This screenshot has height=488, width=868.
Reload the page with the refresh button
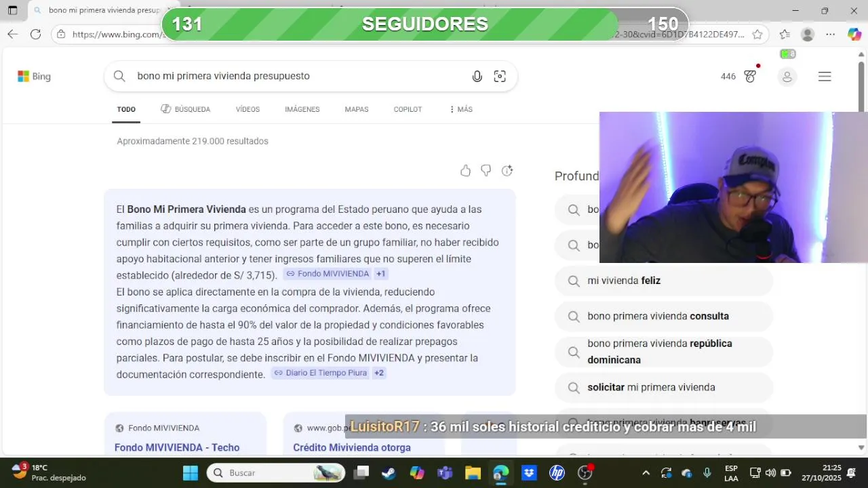(36, 34)
